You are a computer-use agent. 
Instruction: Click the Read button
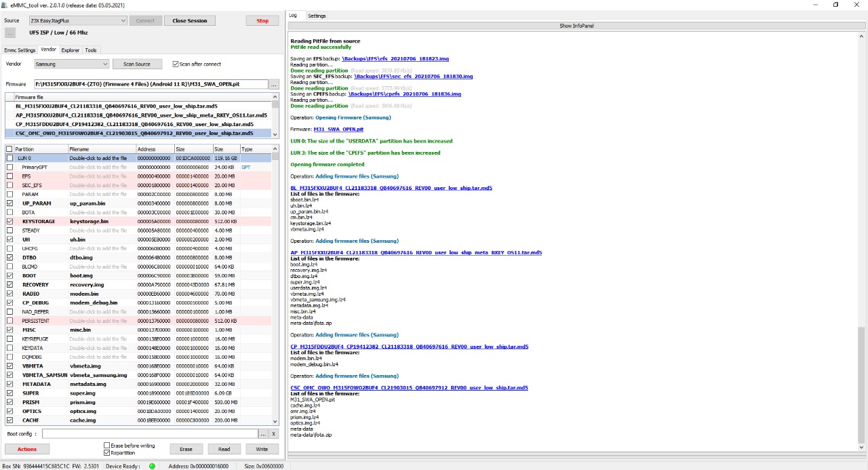224,449
